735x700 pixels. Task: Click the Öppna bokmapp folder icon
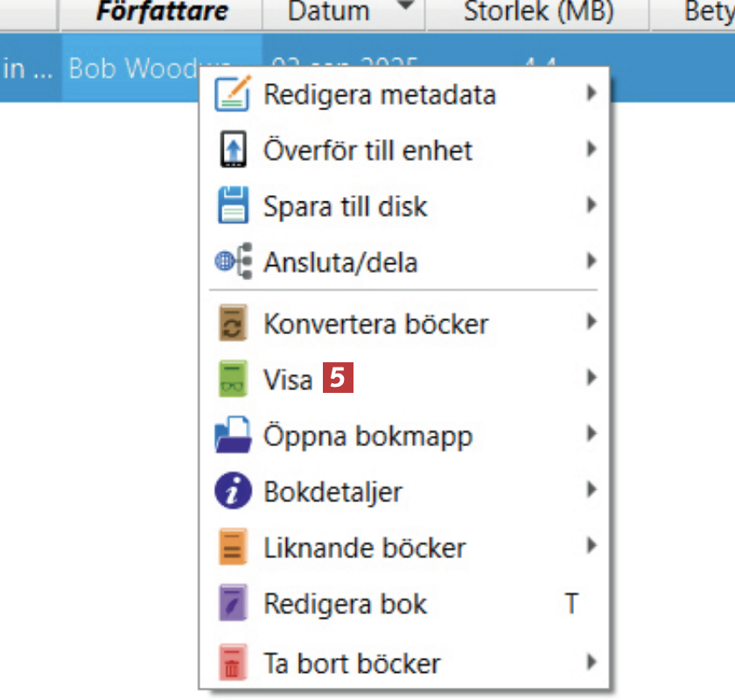tap(233, 436)
